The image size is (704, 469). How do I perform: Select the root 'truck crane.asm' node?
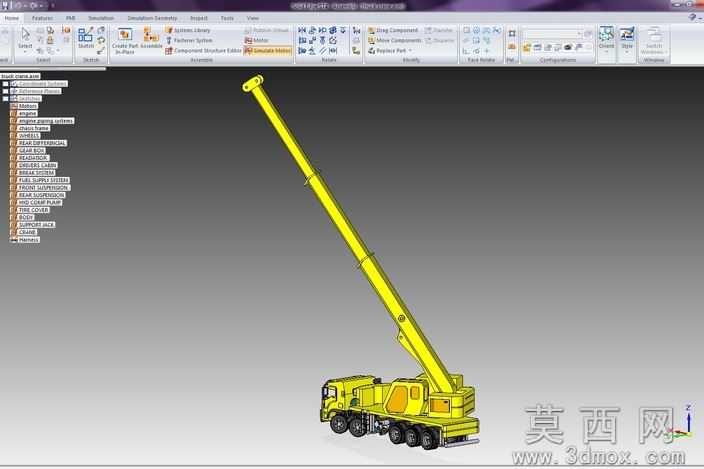pos(20,76)
